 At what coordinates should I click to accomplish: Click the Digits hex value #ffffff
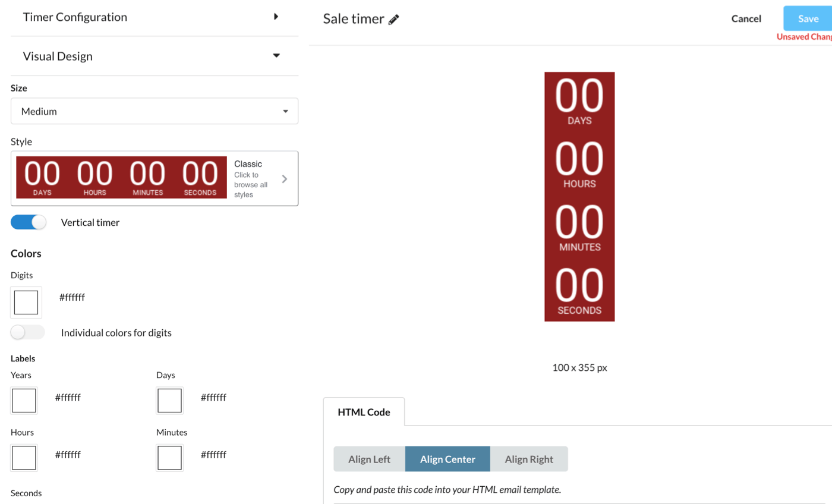point(72,297)
